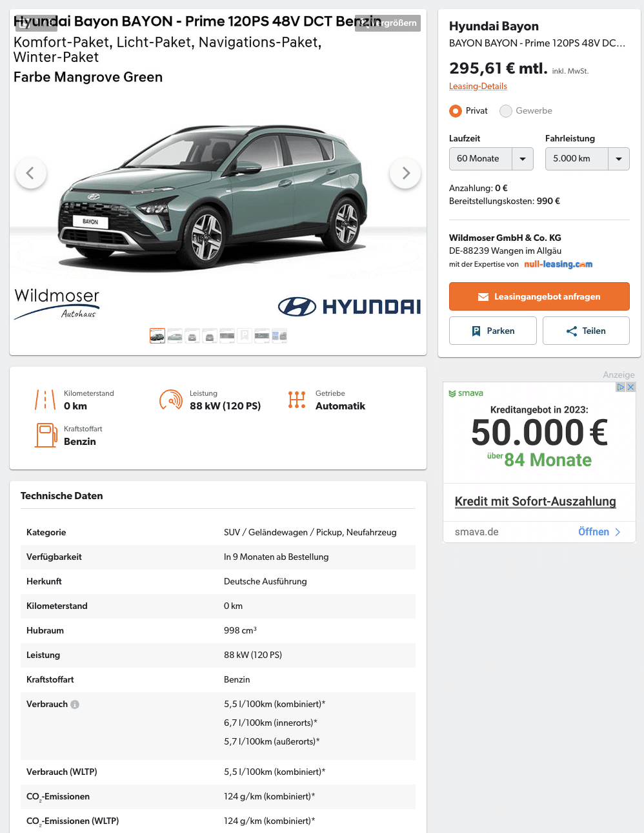
Task: Click the Verbrauch info icon
Action: coord(75,704)
